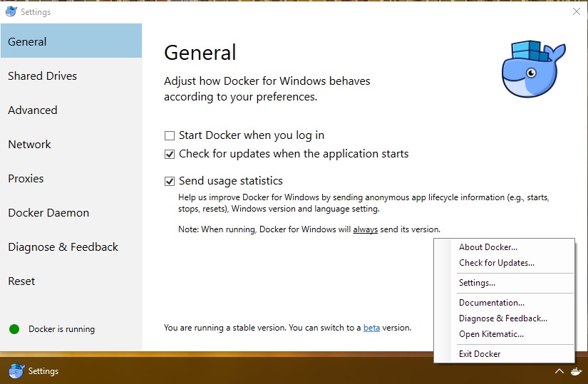Select the General tab
The height and width of the screenshot is (384, 588).
(x=71, y=41)
